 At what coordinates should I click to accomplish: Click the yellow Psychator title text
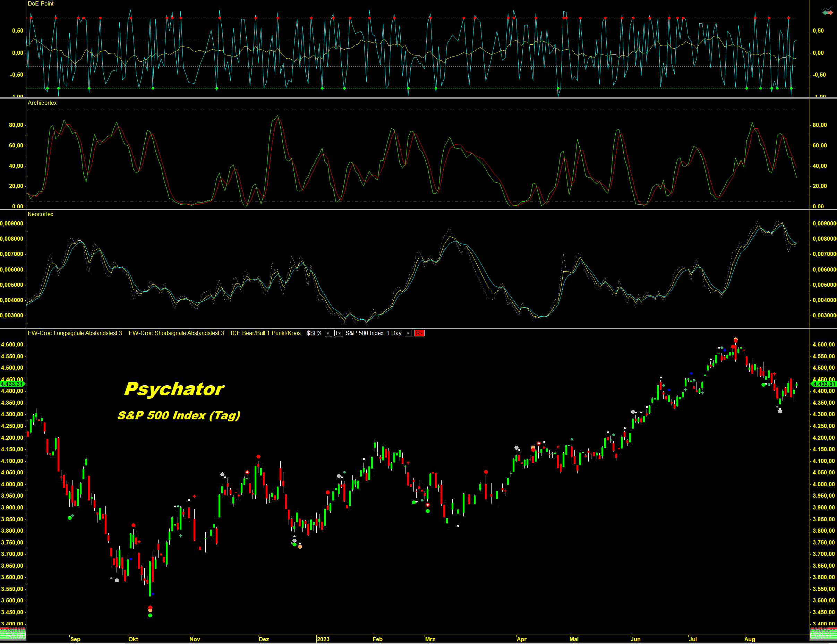pos(174,389)
